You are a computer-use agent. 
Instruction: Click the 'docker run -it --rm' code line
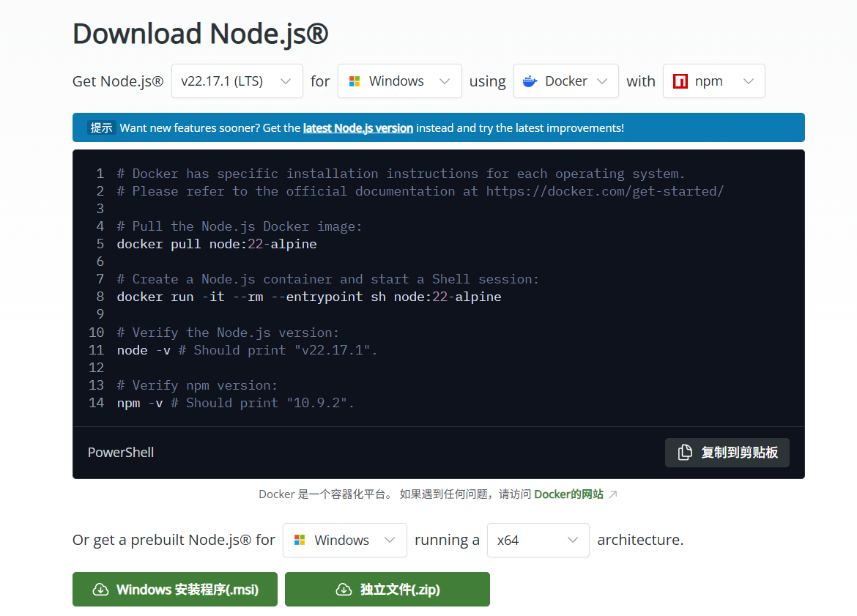pyautogui.click(x=309, y=297)
